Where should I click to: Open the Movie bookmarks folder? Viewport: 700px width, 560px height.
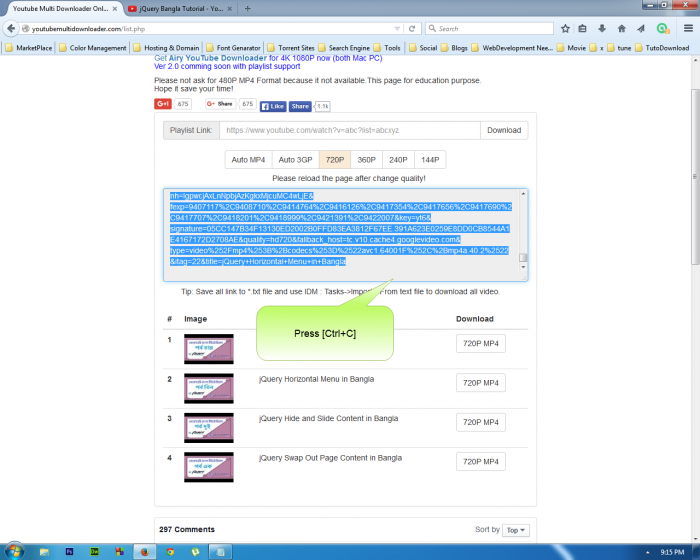click(x=571, y=48)
